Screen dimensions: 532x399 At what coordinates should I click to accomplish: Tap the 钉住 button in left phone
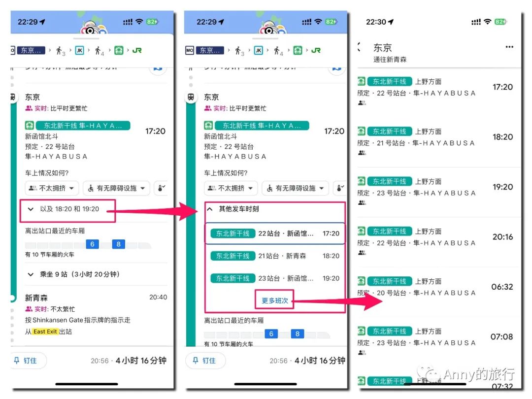pos(28,361)
